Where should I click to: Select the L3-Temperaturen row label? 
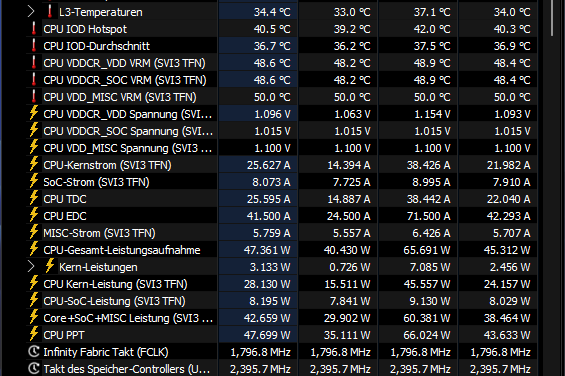coord(101,12)
